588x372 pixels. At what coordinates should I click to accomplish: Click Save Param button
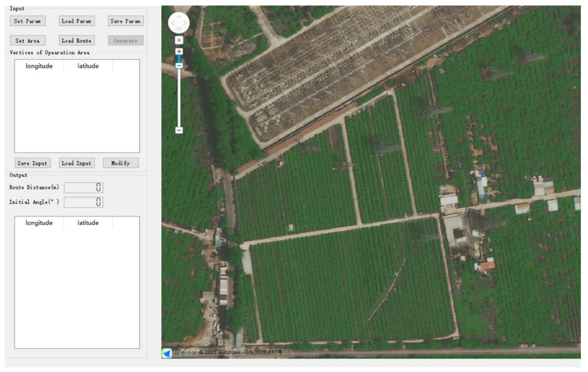(126, 21)
